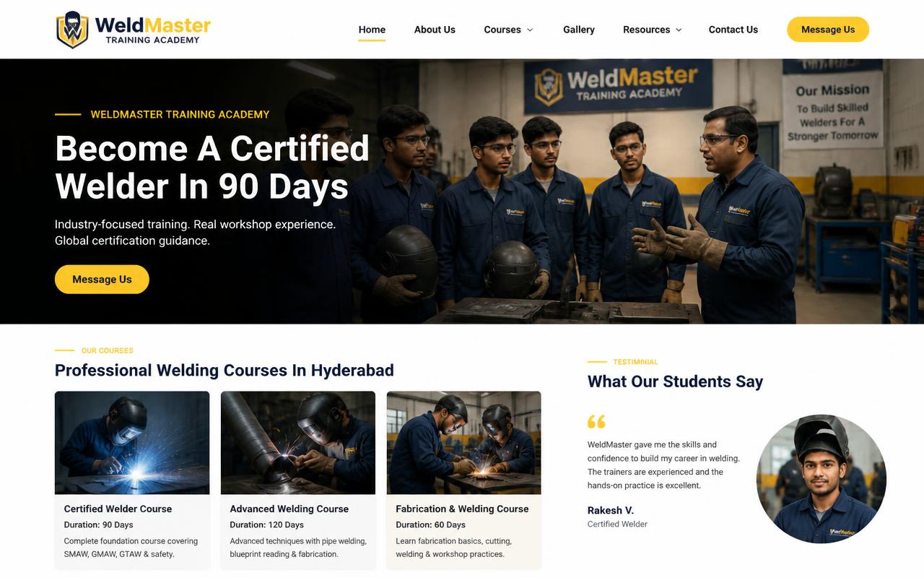Click the WeldMaster shield logo icon

click(x=72, y=30)
